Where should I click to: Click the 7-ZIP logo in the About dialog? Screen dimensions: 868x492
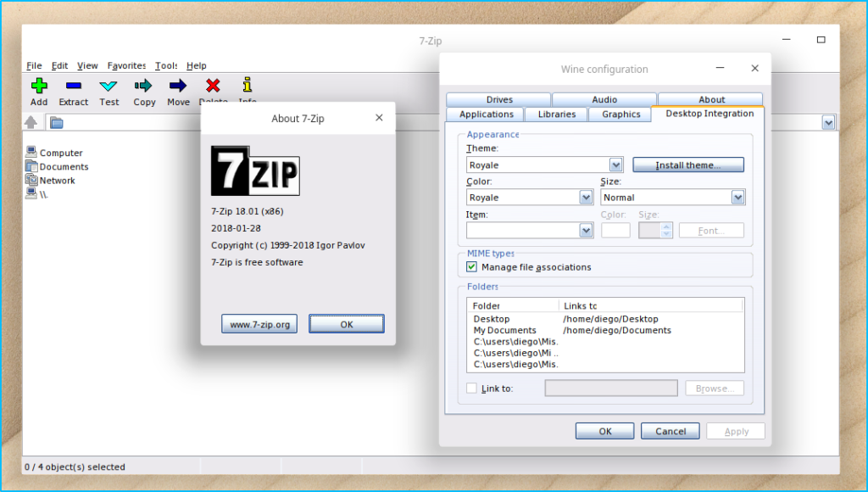coord(255,171)
